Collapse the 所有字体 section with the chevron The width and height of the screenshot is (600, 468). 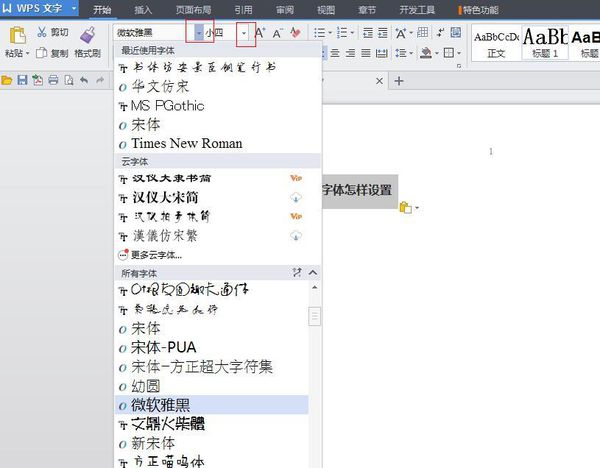pos(313,272)
